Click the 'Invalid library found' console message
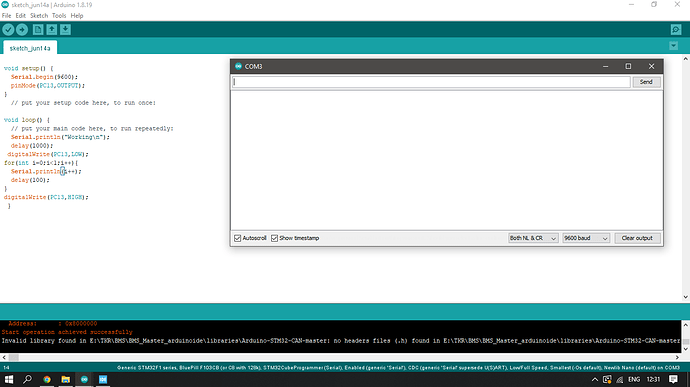Viewport: 690px width, 387px height. [x=341, y=341]
